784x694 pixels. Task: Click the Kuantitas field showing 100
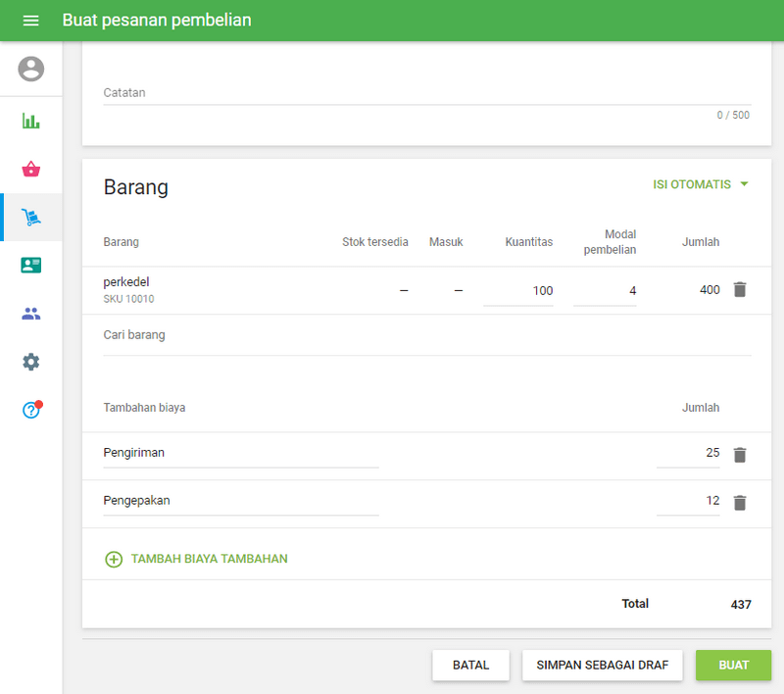[x=519, y=291]
